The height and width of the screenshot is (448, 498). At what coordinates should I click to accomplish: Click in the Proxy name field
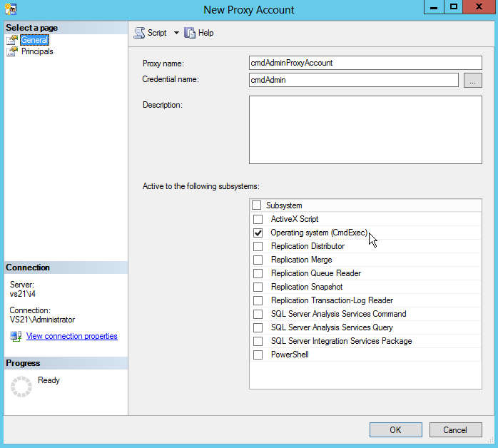[x=365, y=63]
